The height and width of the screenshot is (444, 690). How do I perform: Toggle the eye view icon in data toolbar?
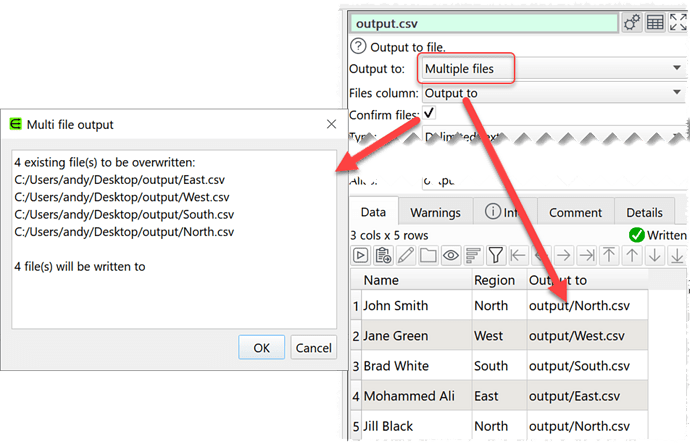451,256
